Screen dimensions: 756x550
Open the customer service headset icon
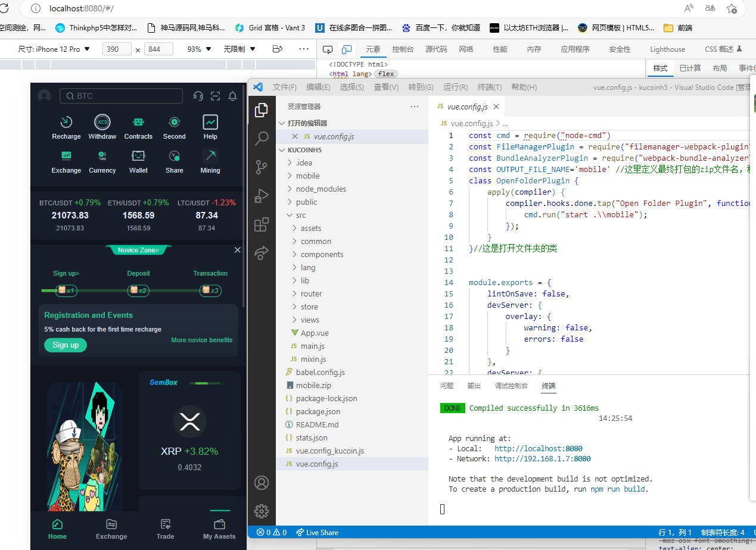coord(198,96)
